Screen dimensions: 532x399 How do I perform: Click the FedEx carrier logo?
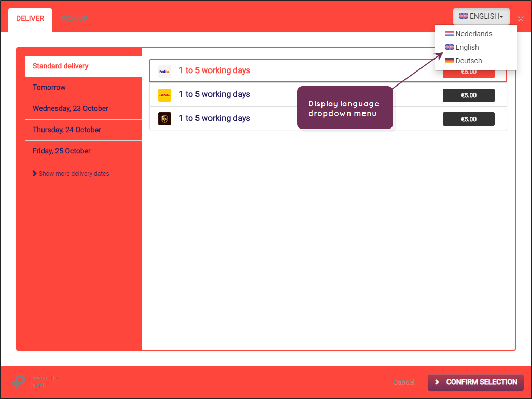164,71
